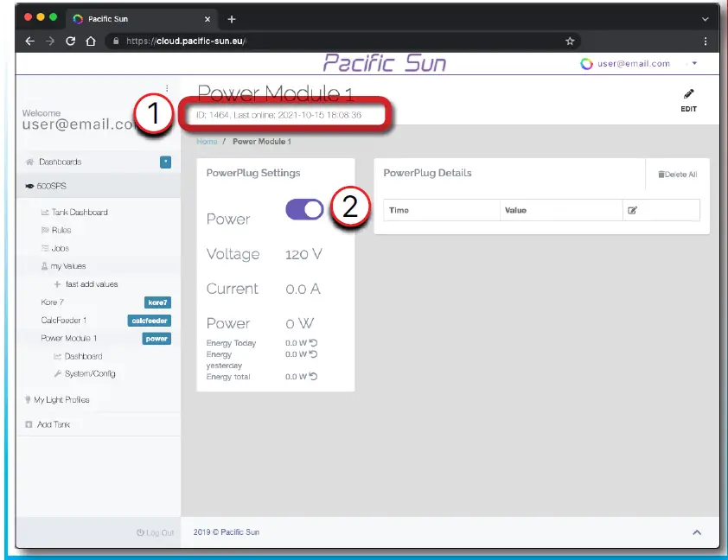Click the browser back arrow
This screenshot has height=560, width=728.
(29, 41)
